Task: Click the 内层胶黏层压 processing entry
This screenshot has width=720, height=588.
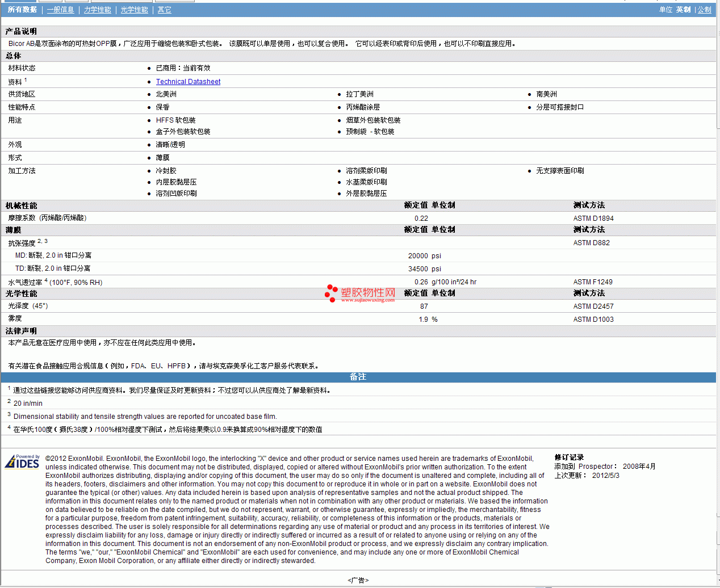Action: click(x=177, y=182)
